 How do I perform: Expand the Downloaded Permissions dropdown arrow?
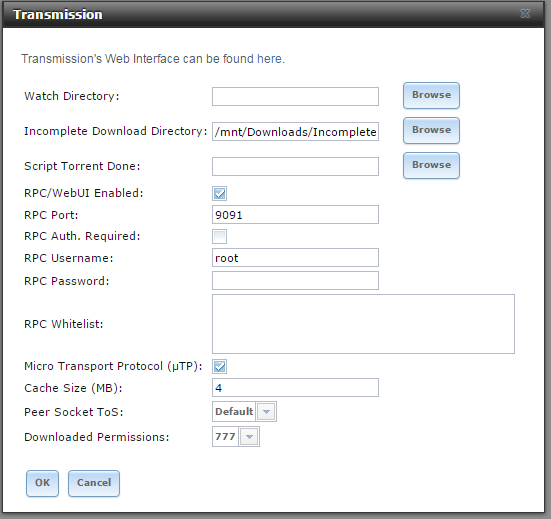[249, 437]
